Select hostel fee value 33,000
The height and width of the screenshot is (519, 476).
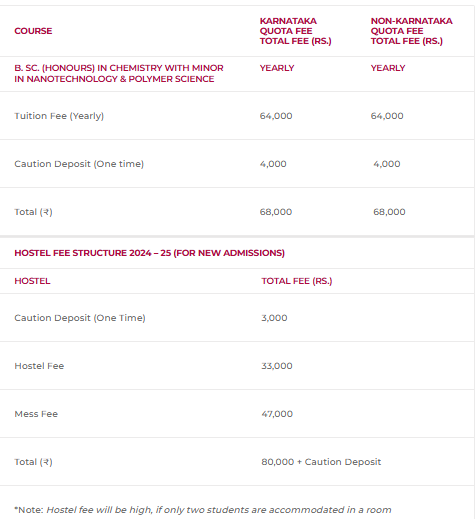[x=277, y=366]
